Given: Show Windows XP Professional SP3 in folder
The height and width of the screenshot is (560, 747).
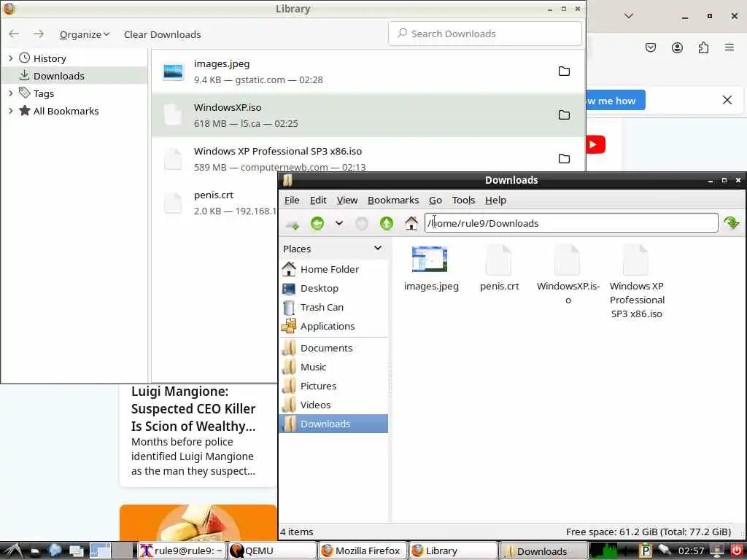Looking at the screenshot, I should (564, 158).
